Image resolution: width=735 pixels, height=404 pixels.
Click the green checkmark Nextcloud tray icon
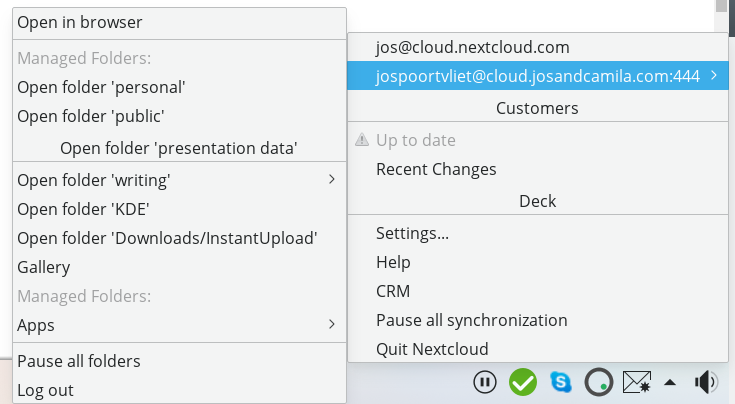[x=523, y=382]
